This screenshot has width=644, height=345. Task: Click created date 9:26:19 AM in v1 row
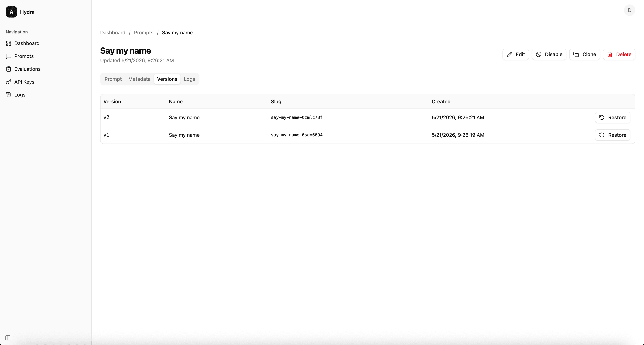[x=458, y=135]
